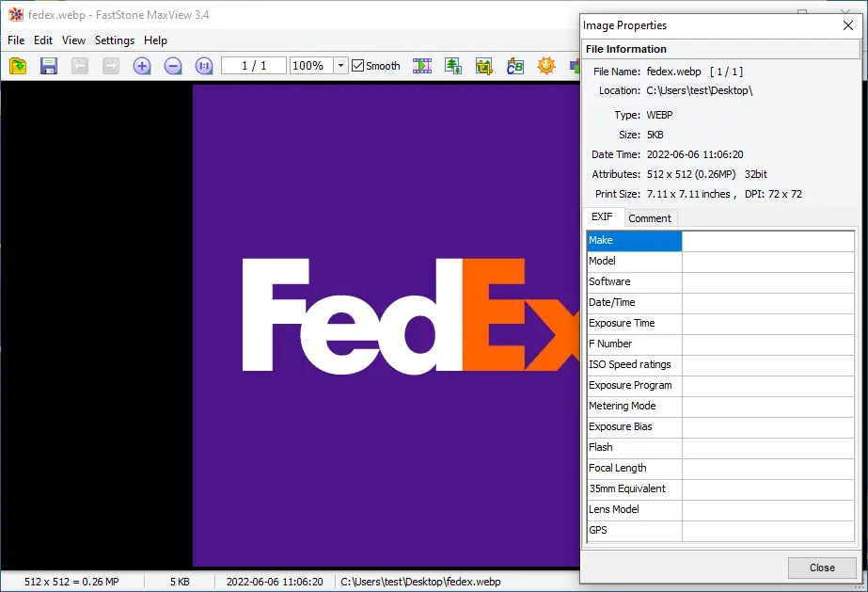The width and height of the screenshot is (868, 592).
Task: Click the 100% zoom combo box field
Action: (311, 66)
